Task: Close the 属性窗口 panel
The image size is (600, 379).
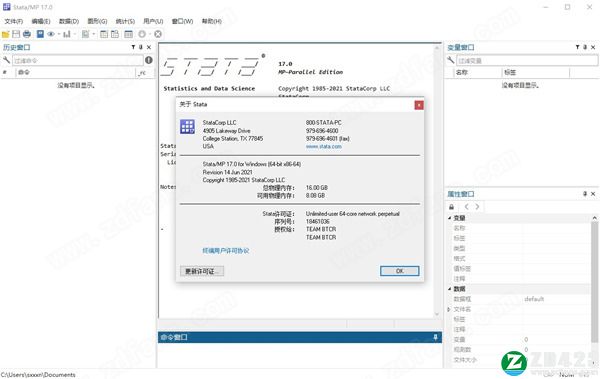Action: click(x=593, y=194)
